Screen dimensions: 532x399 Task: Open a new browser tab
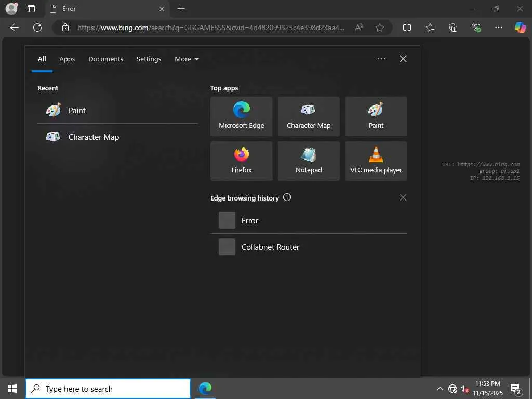181,9
